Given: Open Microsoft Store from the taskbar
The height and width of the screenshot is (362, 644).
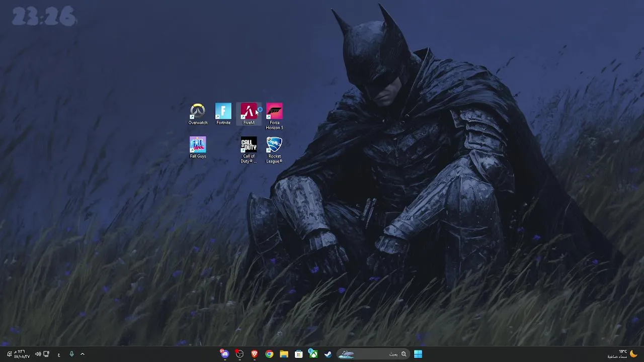Looking at the screenshot, I should 298,354.
